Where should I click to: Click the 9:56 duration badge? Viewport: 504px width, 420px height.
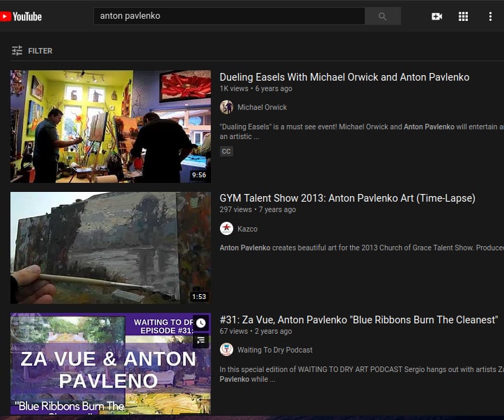[x=199, y=175]
